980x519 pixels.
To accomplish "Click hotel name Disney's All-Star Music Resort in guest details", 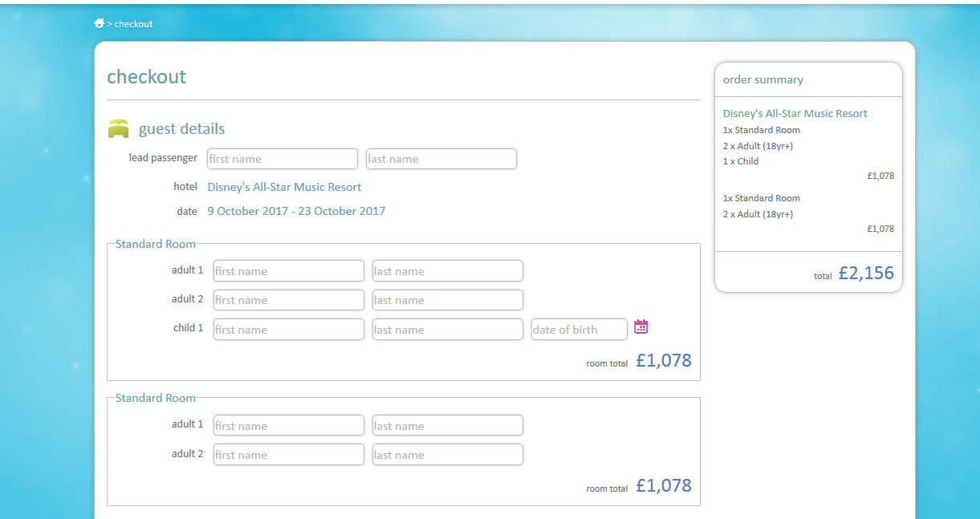I will 284,187.
